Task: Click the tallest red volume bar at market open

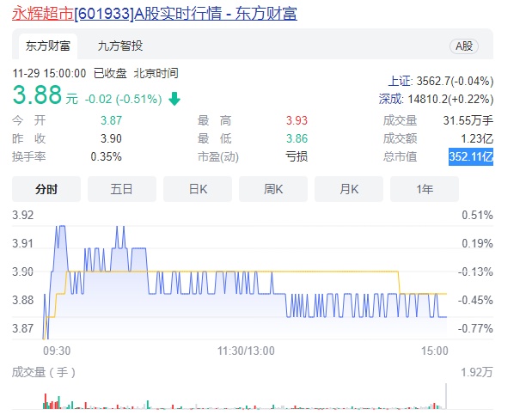Action: click(46, 401)
